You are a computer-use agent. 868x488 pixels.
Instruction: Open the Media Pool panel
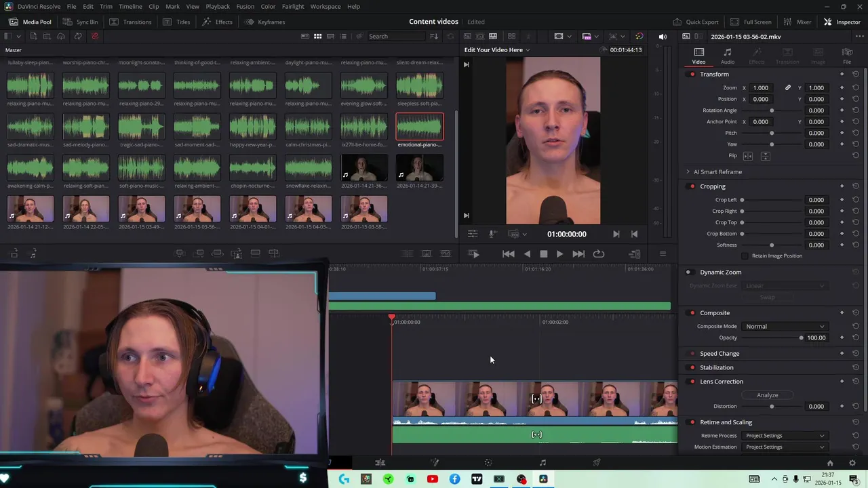30,22
